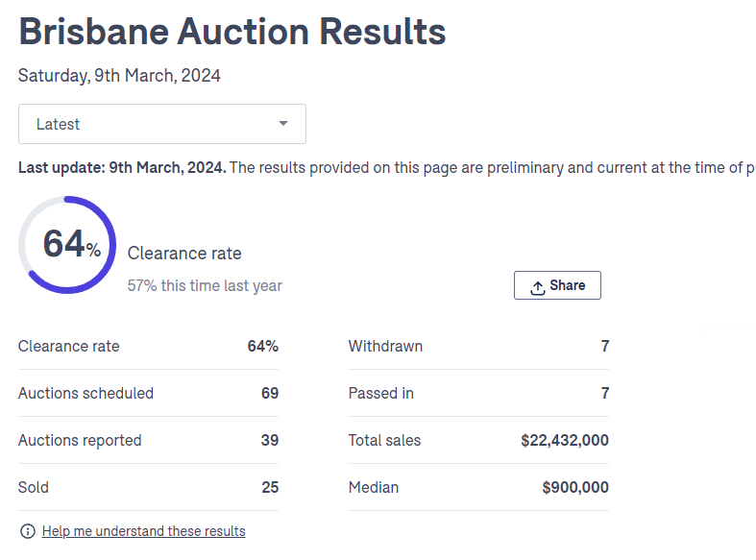Click the Auctions scheduled value 69
This screenshot has width=756, height=560.
[270, 393]
